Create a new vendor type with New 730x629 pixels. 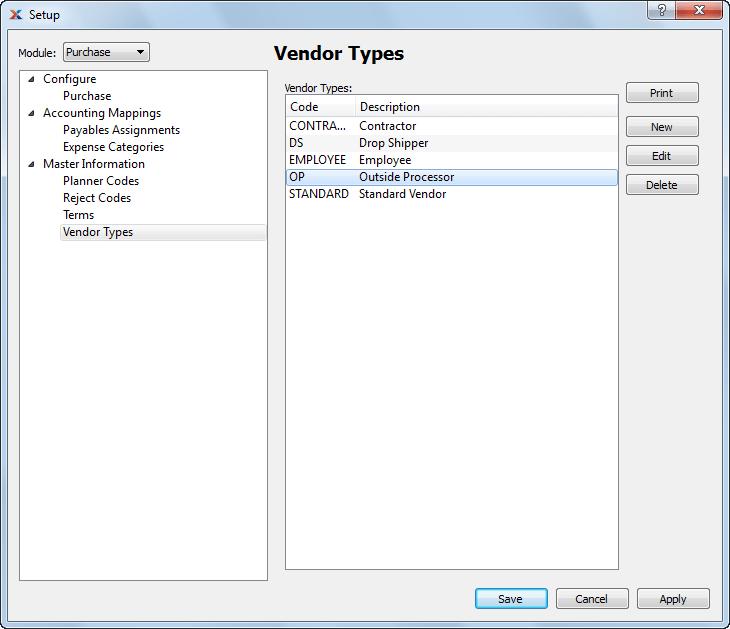pos(662,127)
